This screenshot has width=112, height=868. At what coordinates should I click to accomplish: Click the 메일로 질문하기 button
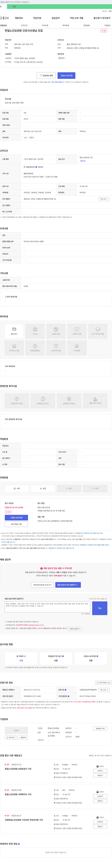tap(75, 629)
